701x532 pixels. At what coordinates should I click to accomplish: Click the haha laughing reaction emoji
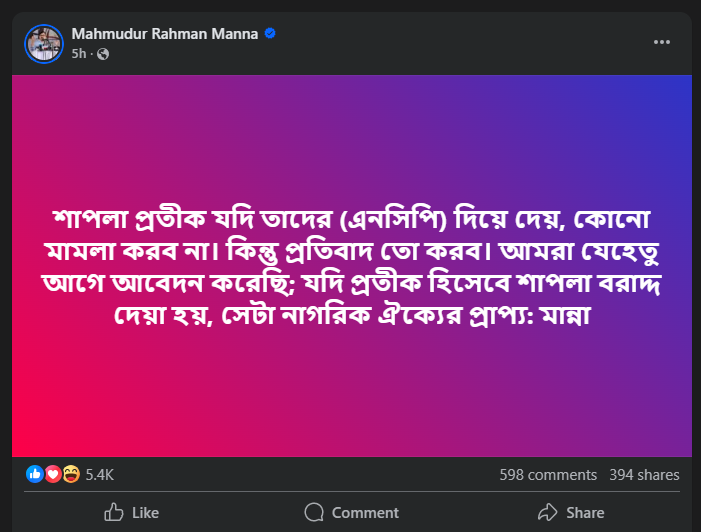[71, 475]
